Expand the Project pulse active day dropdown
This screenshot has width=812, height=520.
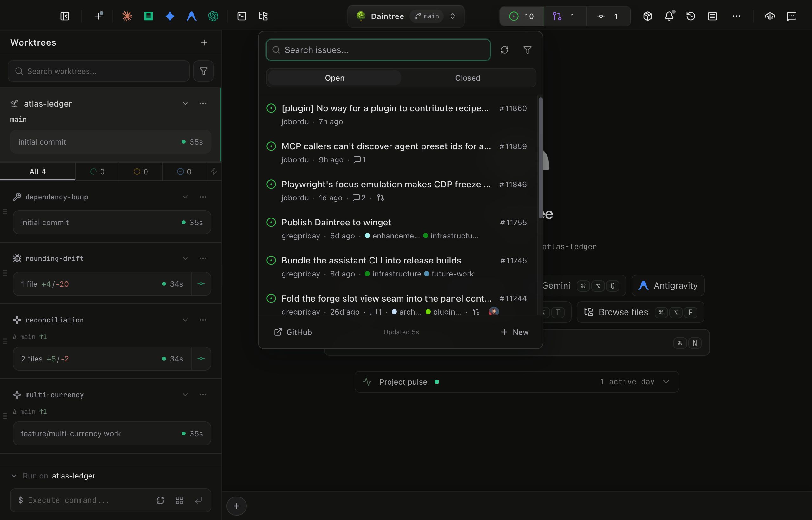tap(666, 382)
